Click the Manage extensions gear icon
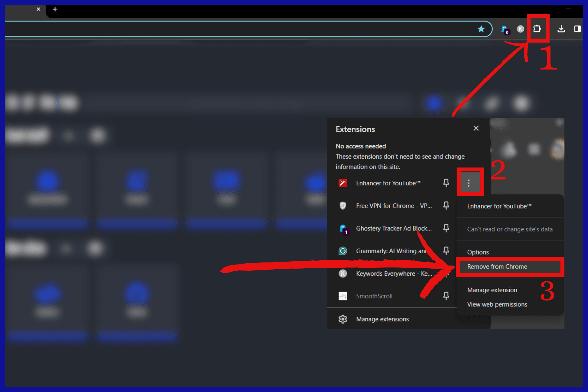Image resolution: width=588 pixels, height=392 pixels. click(343, 319)
